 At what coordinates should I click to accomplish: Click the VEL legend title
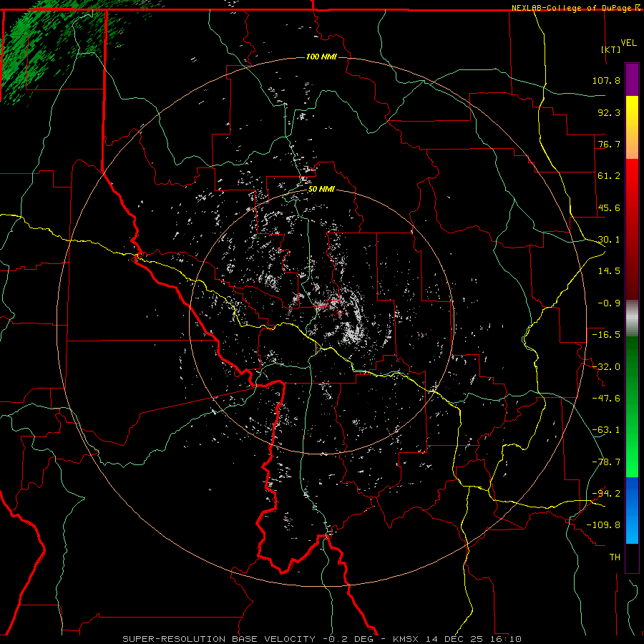click(628, 43)
